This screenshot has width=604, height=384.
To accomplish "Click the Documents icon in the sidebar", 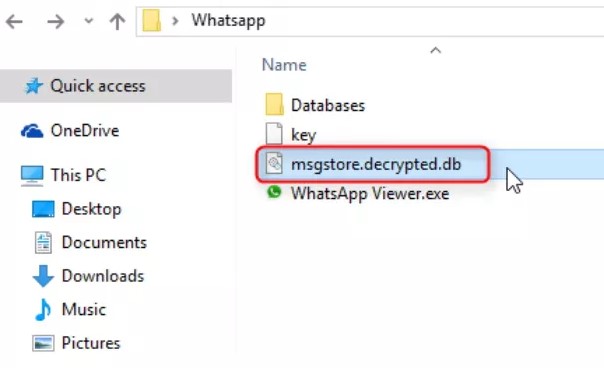I will [x=43, y=243].
